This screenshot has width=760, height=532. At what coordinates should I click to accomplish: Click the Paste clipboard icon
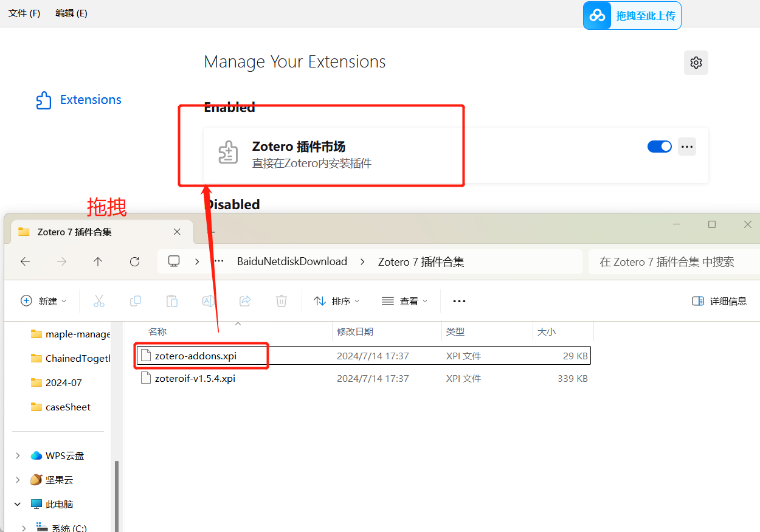tap(172, 301)
